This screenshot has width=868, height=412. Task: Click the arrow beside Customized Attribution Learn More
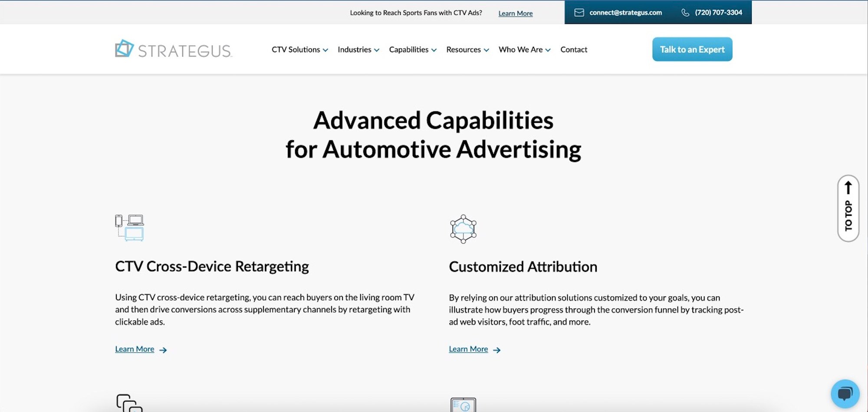tap(497, 350)
